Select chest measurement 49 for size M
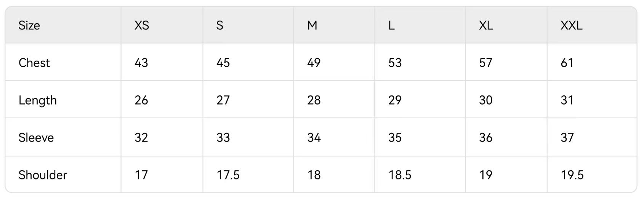644x200 pixels. tap(314, 63)
